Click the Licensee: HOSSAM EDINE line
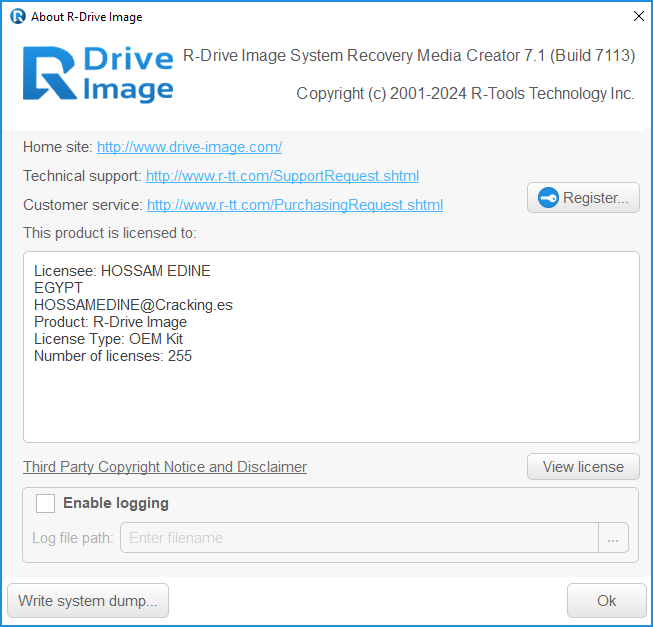Image resolution: width=653 pixels, height=627 pixels. [122, 271]
